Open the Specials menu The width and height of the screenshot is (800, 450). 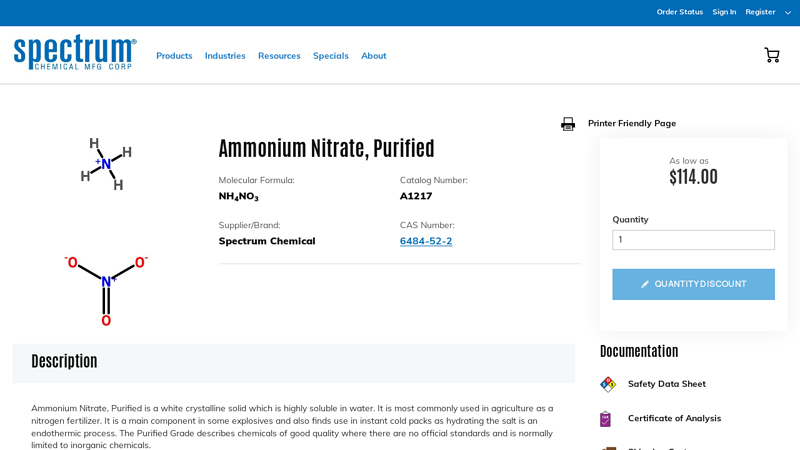click(331, 56)
